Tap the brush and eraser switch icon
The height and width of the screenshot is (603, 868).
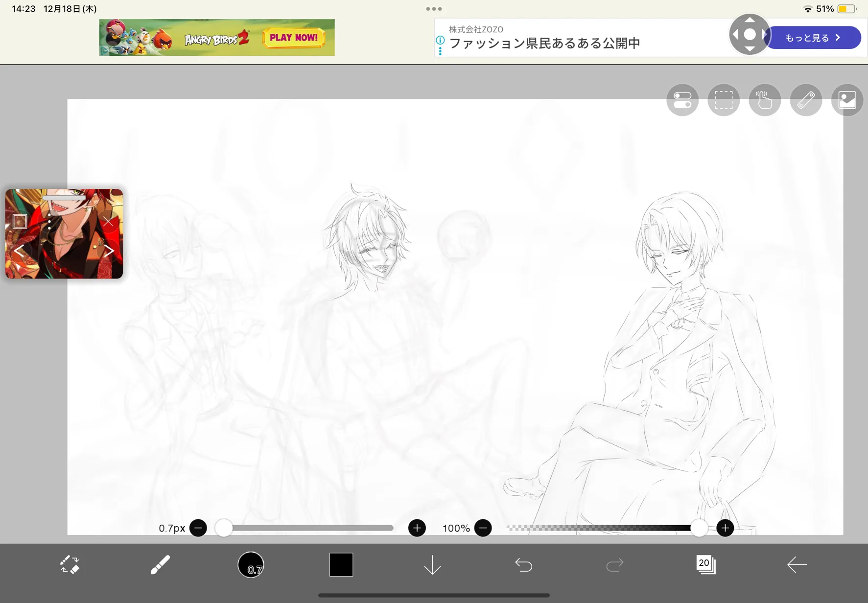(70, 565)
